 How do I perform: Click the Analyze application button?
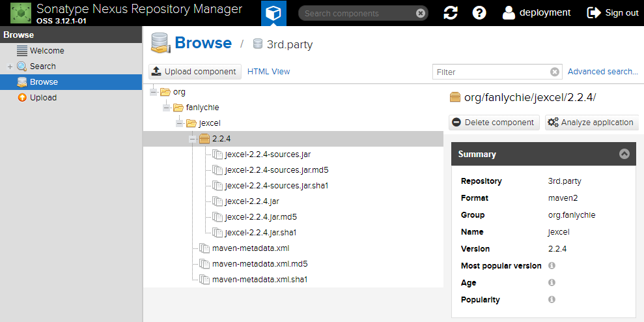592,122
